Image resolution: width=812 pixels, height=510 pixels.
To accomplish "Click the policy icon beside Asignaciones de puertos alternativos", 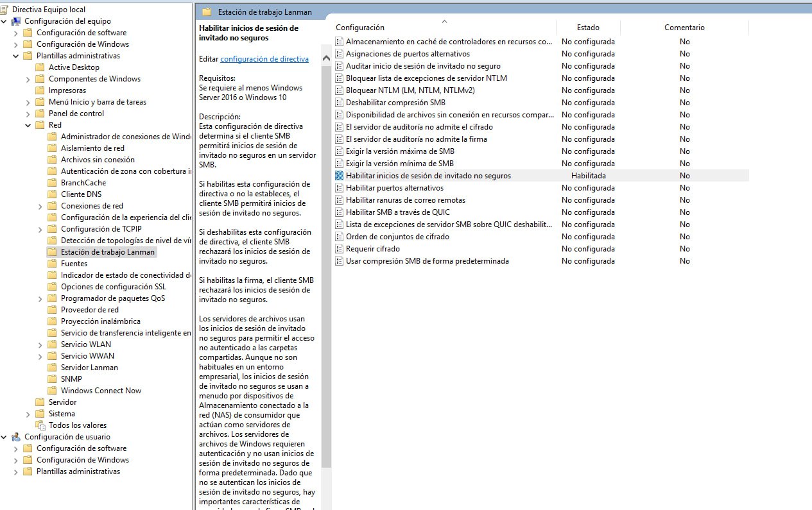I will pos(340,54).
